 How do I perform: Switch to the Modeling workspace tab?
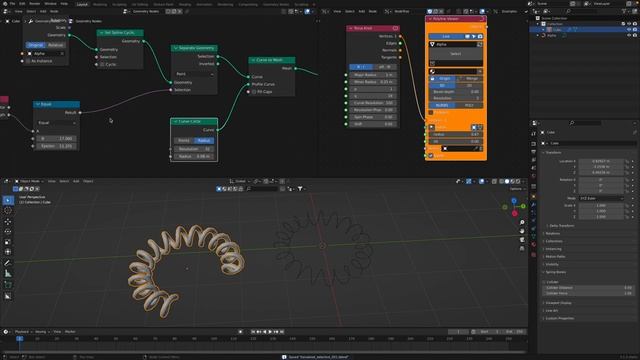click(100, 4)
